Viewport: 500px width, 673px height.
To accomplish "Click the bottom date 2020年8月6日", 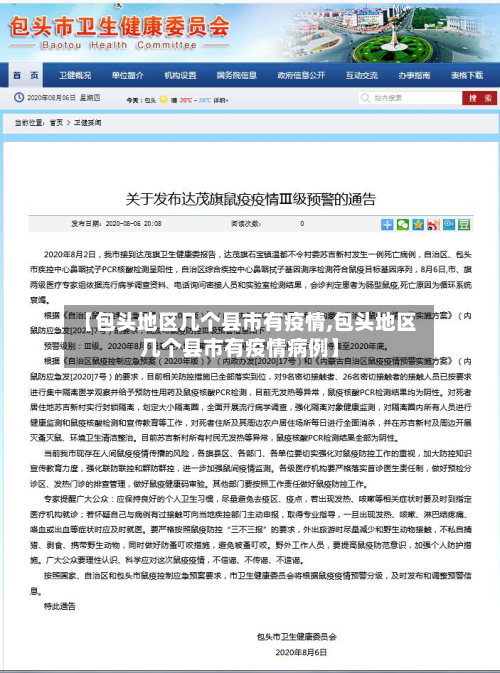I will (301, 652).
